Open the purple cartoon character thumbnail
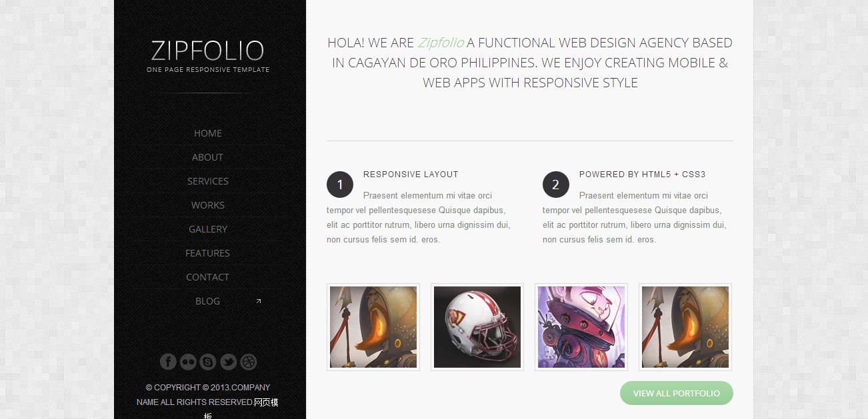The image size is (868, 419). [x=581, y=327]
